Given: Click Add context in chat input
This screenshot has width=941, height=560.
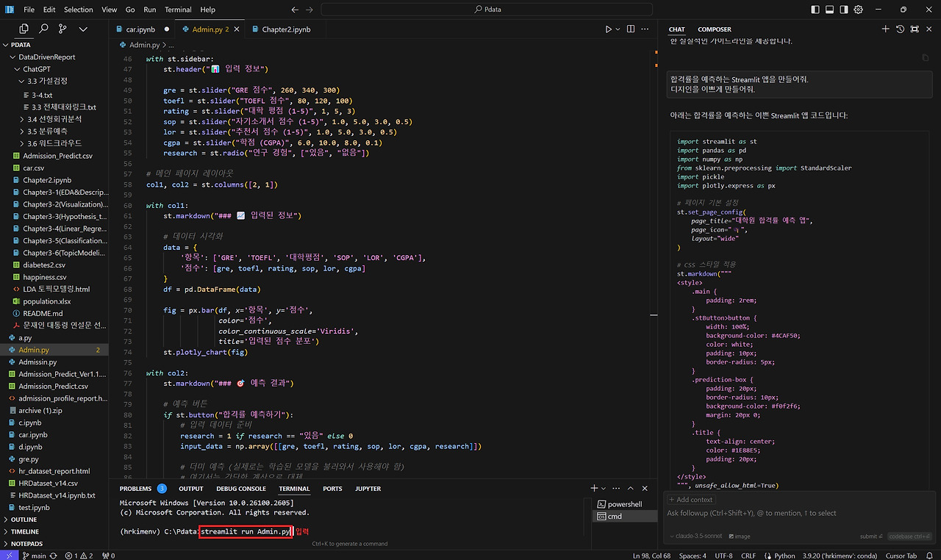Looking at the screenshot, I should 690,500.
